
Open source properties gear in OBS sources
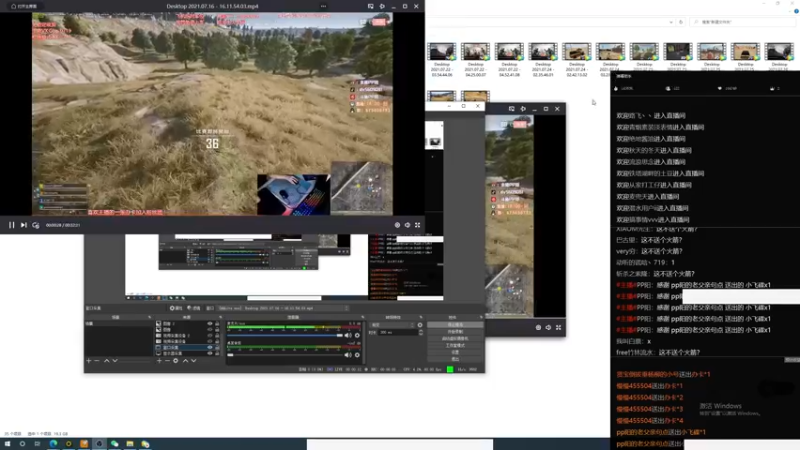pyautogui.click(x=176, y=361)
